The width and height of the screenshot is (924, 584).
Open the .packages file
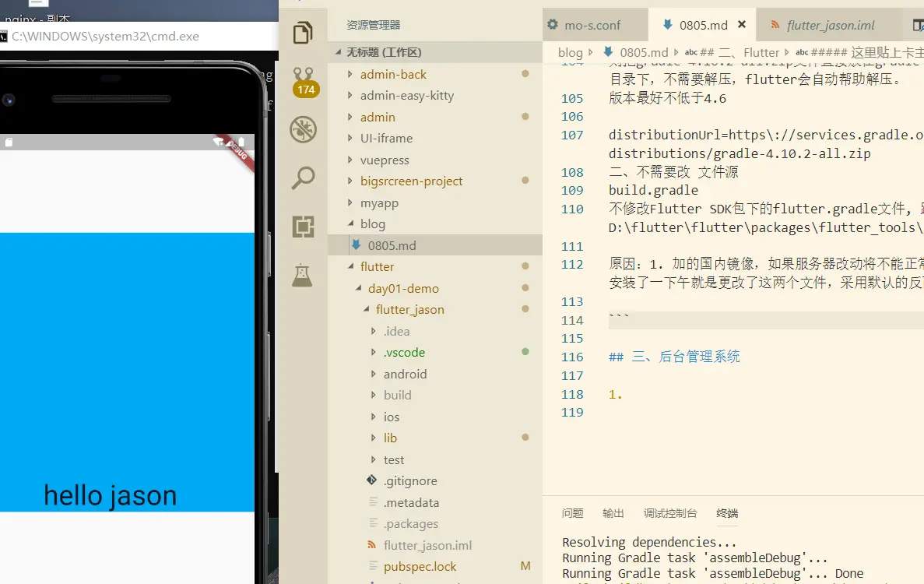tap(434, 524)
